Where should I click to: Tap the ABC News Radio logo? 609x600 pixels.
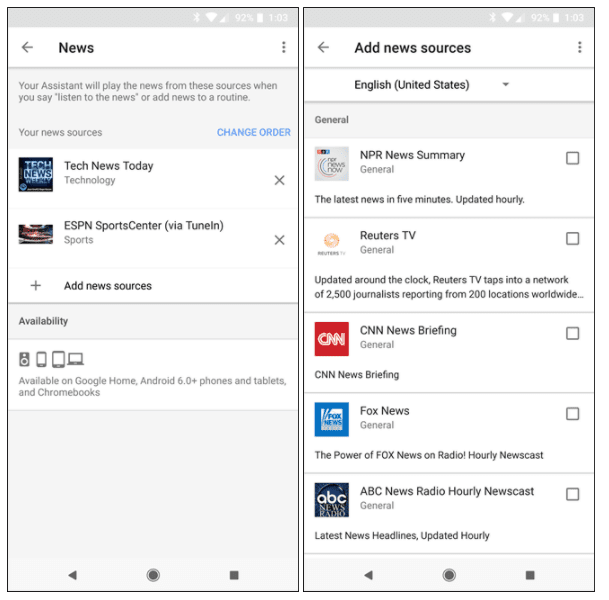point(332,500)
